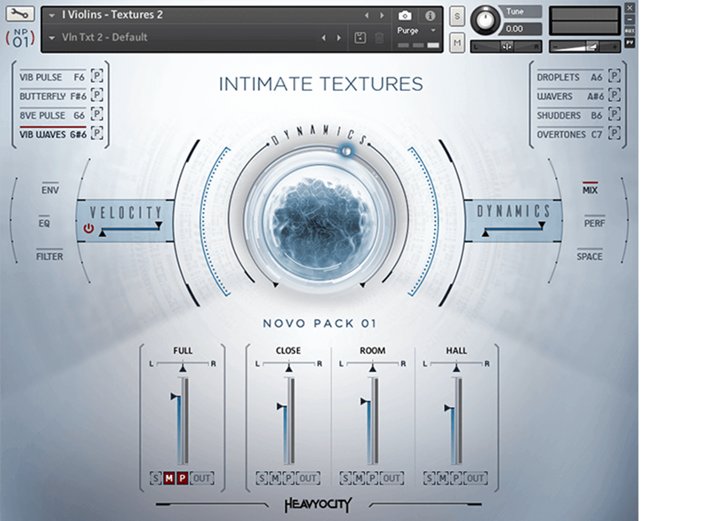710x521 pixels.
Task: Open the Purge dropdown menu
Action: click(x=416, y=31)
